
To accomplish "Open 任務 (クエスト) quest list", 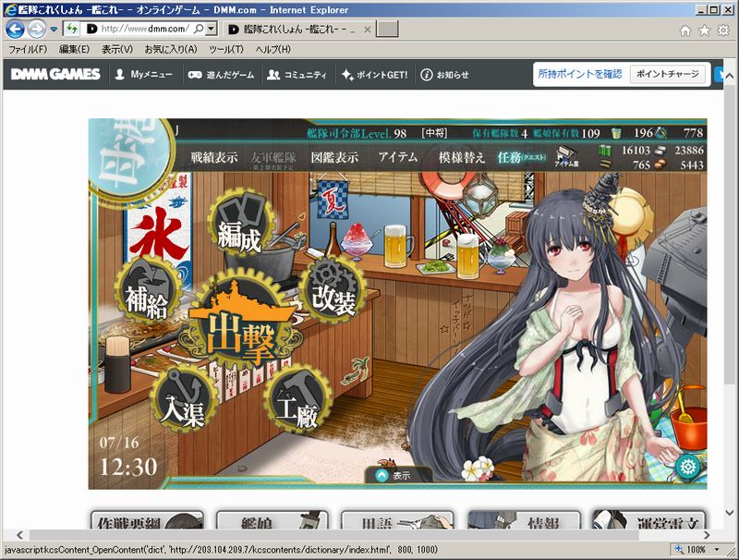I will click(x=522, y=157).
